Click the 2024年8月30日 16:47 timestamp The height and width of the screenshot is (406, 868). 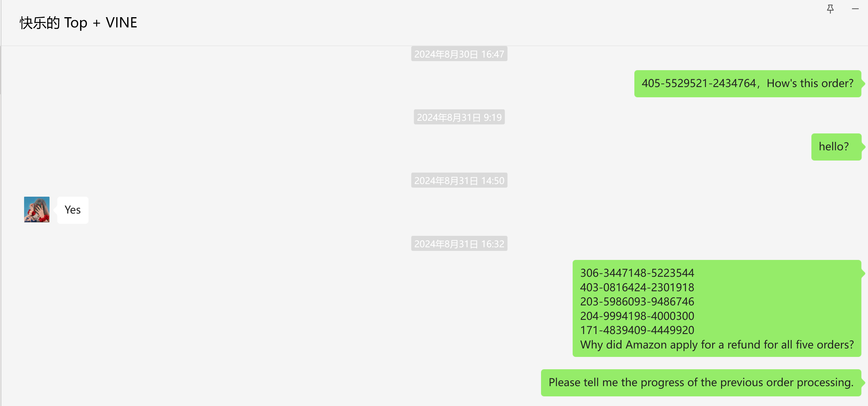459,54
